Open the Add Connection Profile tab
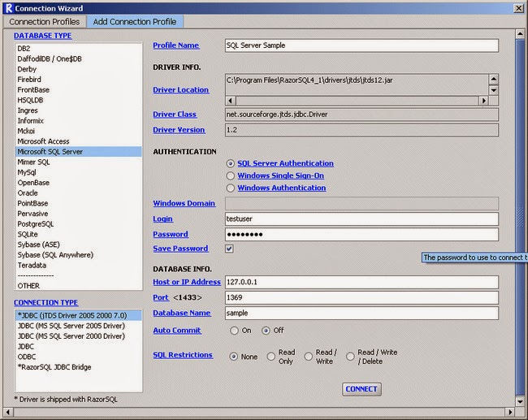 point(135,22)
